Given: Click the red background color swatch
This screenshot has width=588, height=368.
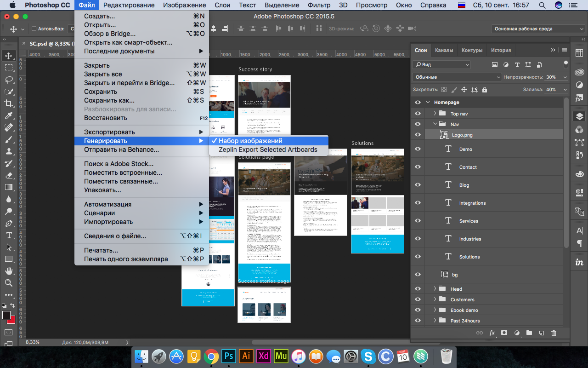Looking at the screenshot, I should pyautogui.click(x=12, y=320).
